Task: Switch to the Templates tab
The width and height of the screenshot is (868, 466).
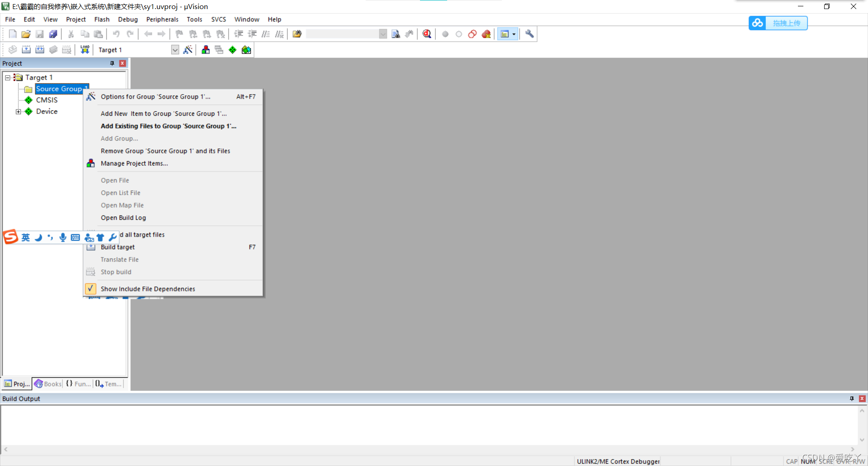Action: point(108,384)
